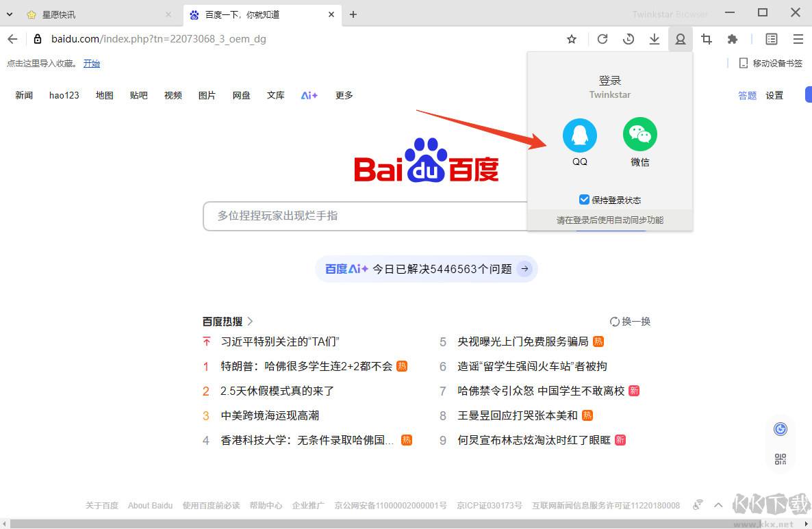The height and width of the screenshot is (529, 812).
Task: Open the 网盘 navigation link
Action: click(241, 95)
